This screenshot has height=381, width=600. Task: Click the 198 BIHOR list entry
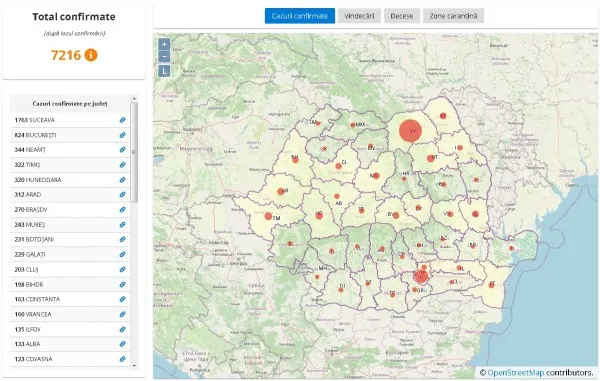pyautogui.click(x=70, y=284)
